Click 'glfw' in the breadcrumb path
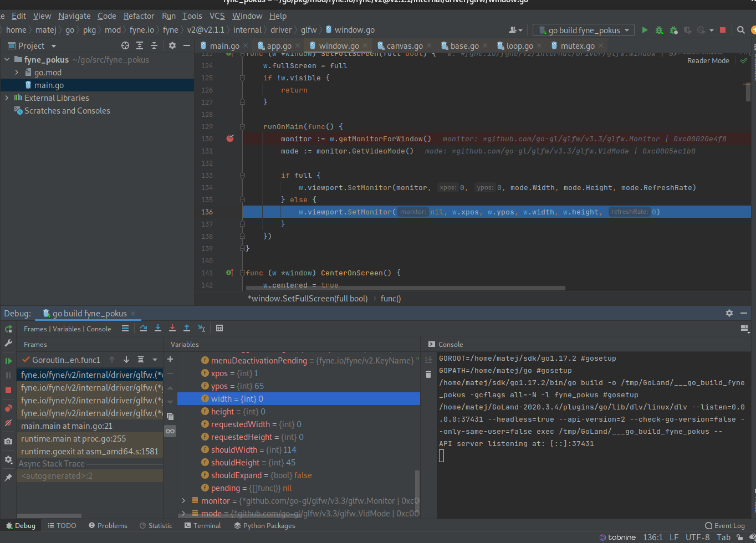The image size is (756, 543). (x=309, y=30)
